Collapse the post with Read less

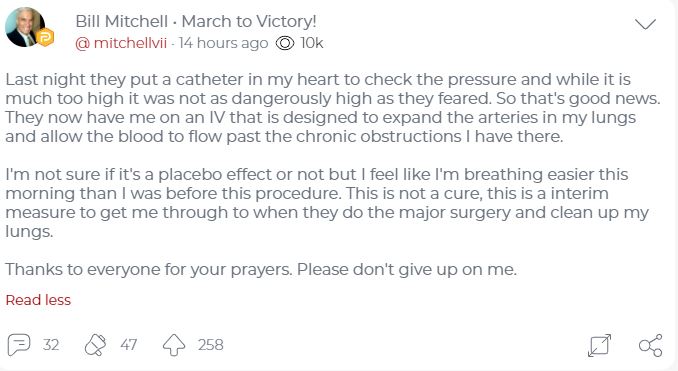[38, 300]
